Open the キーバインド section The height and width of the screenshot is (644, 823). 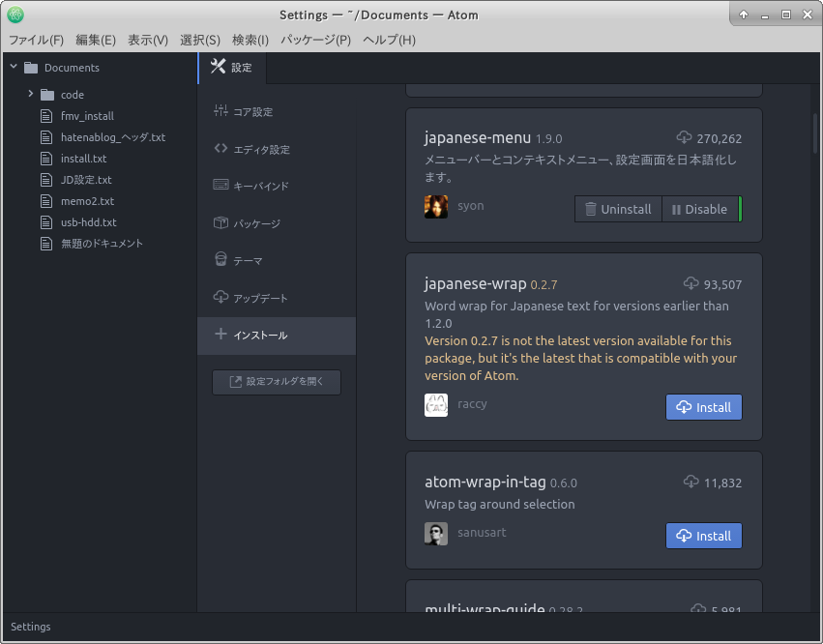click(277, 187)
